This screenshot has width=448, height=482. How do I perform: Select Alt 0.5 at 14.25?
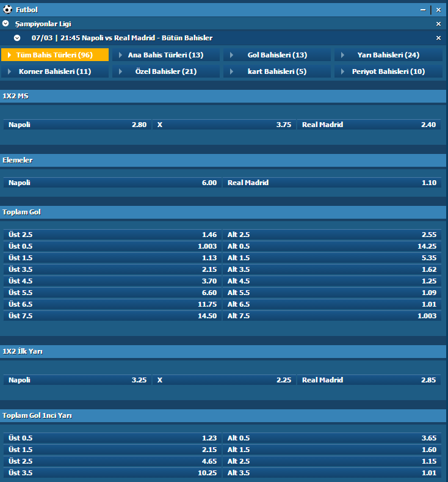[331, 246]
